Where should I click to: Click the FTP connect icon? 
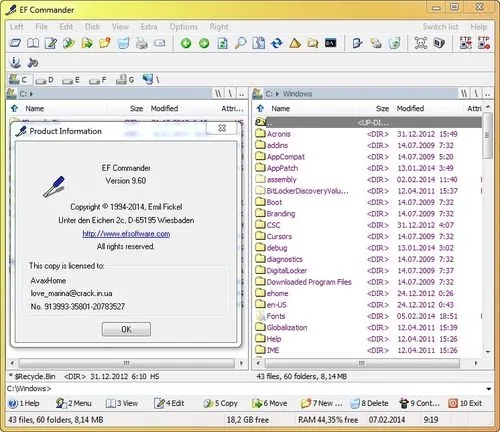465,43
